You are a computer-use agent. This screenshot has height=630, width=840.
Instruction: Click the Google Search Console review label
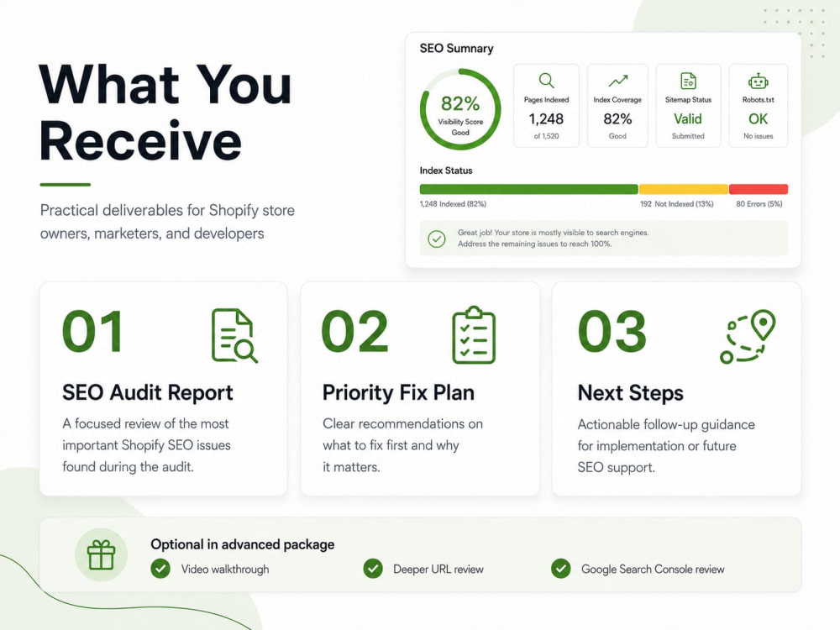[x=653, y=569]
